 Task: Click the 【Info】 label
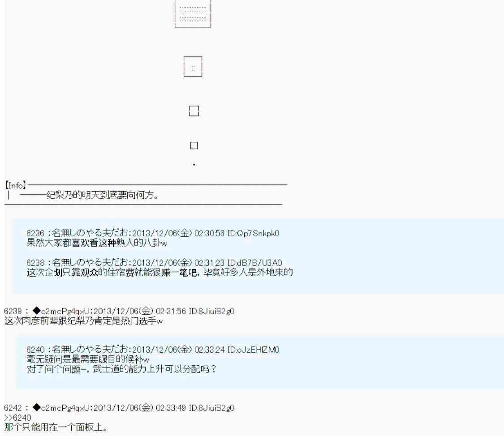16,185
